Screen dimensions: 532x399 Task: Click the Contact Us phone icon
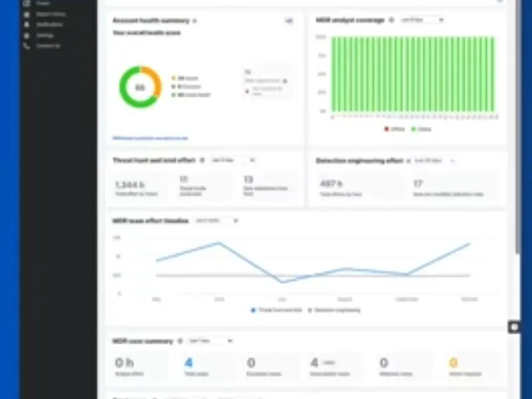27,46
